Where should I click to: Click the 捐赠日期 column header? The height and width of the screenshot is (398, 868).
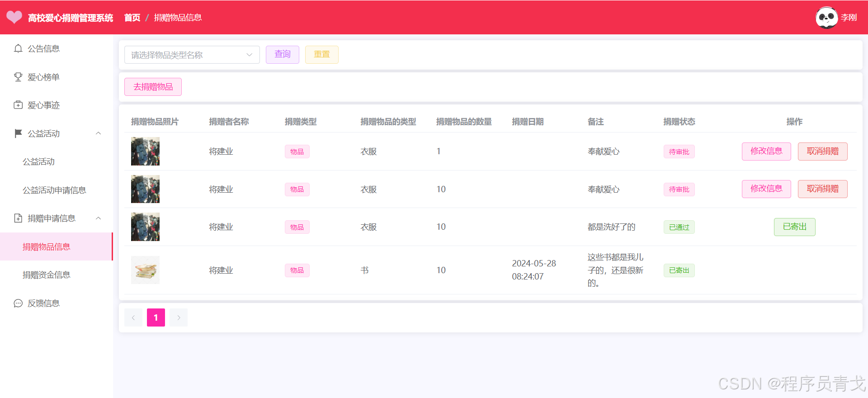click(528, 121)
